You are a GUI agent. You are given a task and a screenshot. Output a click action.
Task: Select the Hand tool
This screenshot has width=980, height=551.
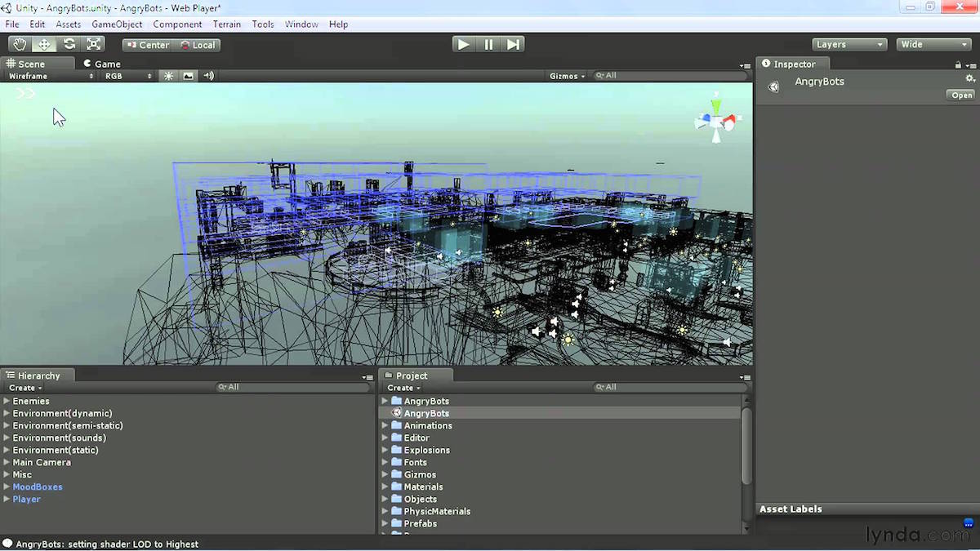click(x=20, y=45)
